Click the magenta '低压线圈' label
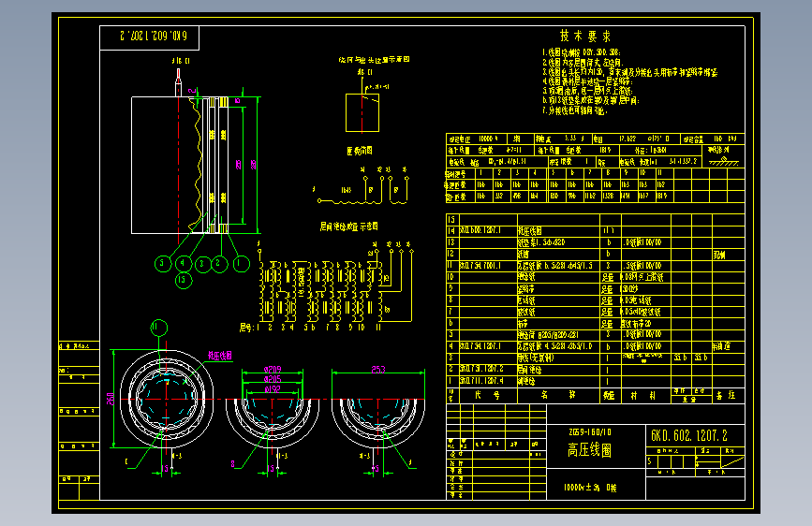Image resolution: width=812 pixels, height=526 pixels. (x=219, y=355)
